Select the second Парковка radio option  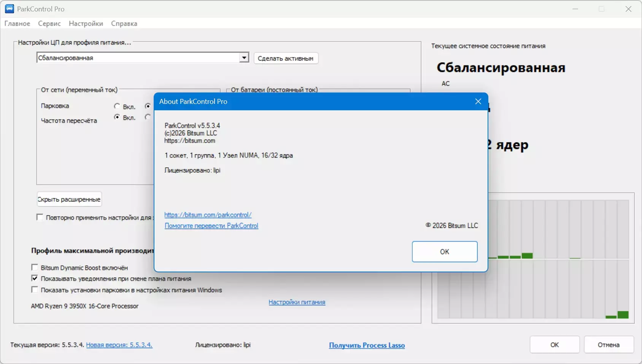[x=148, y=106]
